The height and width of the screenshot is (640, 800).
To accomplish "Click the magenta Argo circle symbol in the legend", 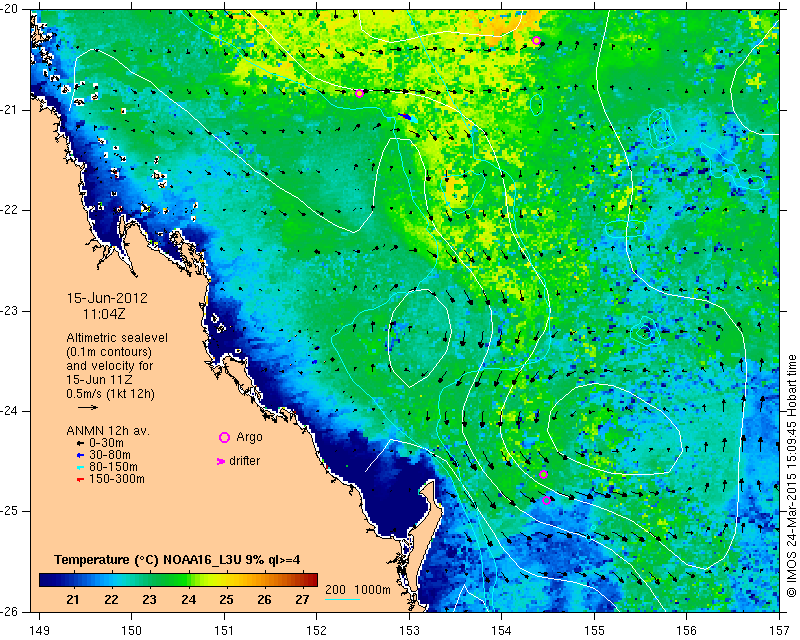I will pyautogui.click(x=224, y=437).
